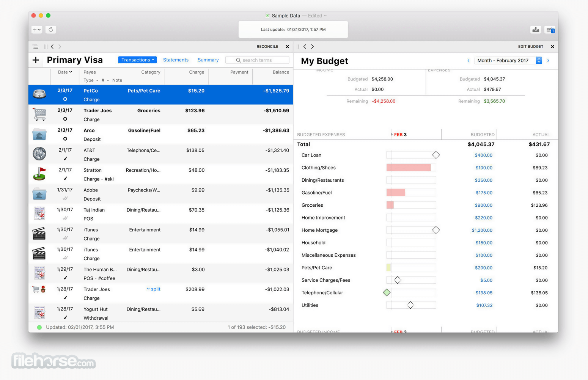Switch to the Summary tab
588x380 pixels.
(208, 60)
